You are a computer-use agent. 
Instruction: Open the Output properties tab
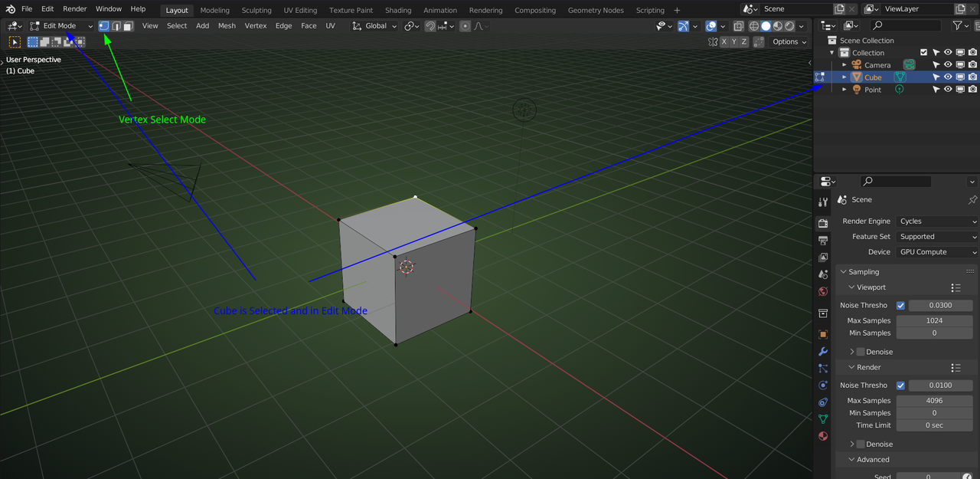tap(823, 241)
